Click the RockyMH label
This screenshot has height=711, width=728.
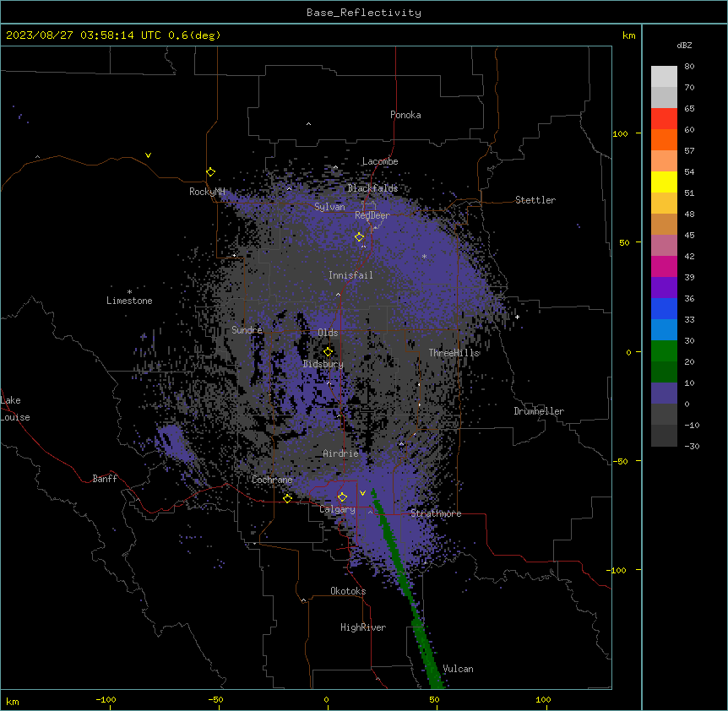(x=207, y=192)
